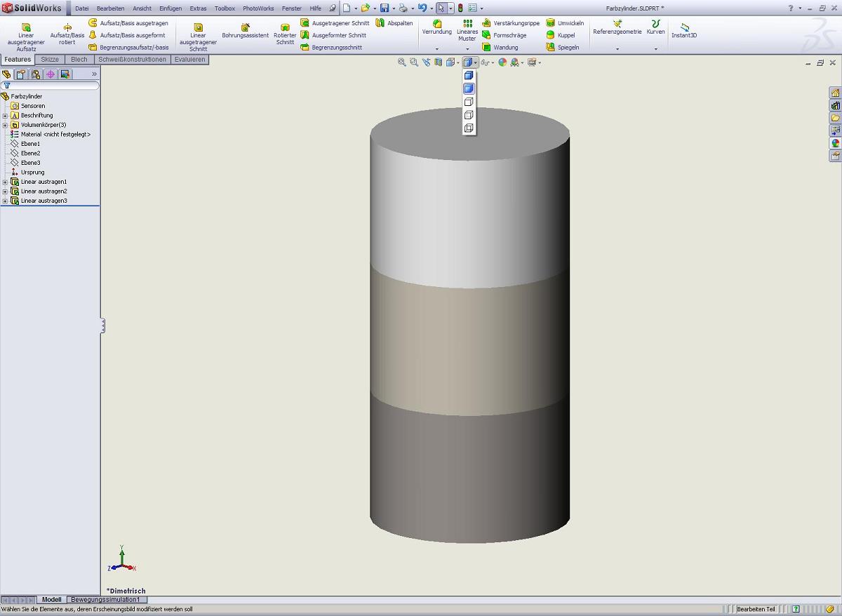The image size is (842, 616).
Task: Click the feature tree filter field
Action: click(53, 85)
